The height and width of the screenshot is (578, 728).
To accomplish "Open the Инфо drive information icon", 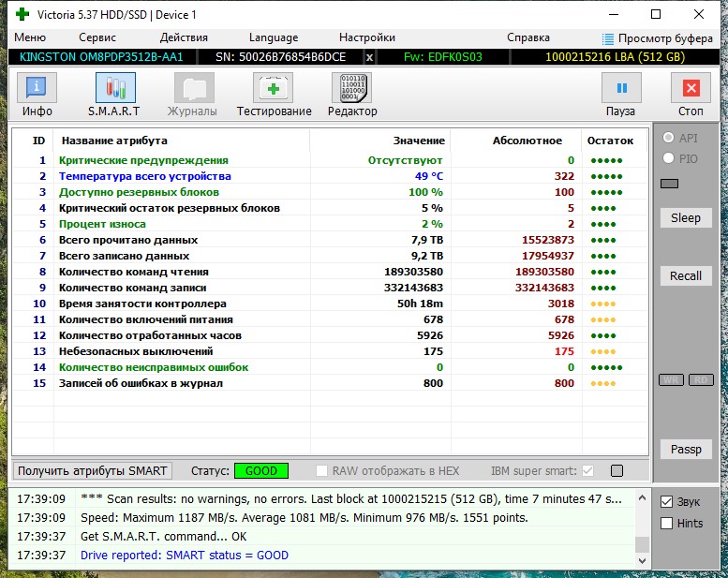I will [37, 88].
